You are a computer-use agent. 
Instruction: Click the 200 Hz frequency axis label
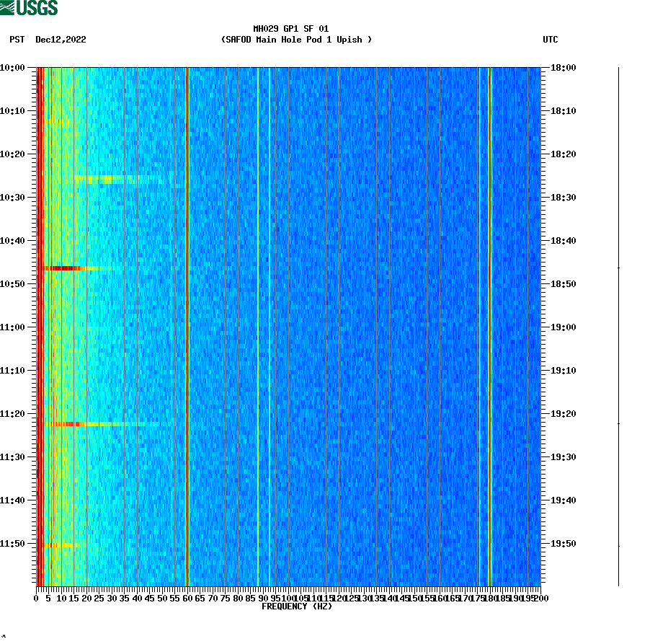(x=541, y=598)
